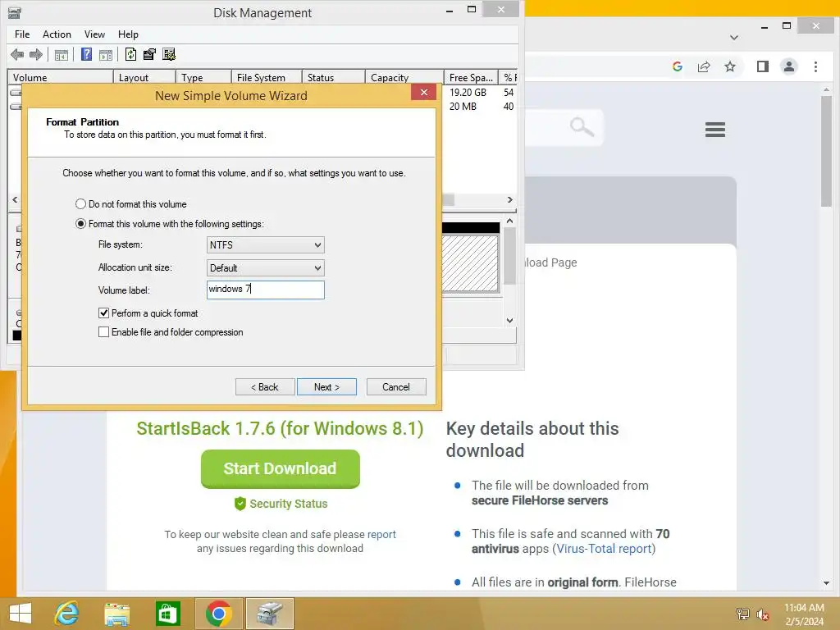Click the show/hide console tree toolbar icon
This screenshot has width=840, height=630.
coord(62,54)
